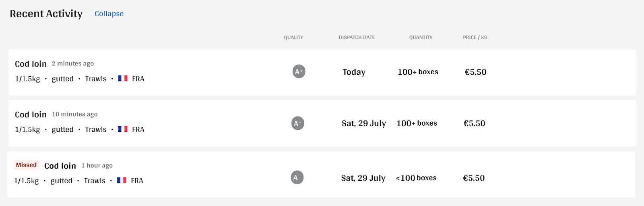Click Sat, 29 July in 10 minutes ago row
The image size is (644, 206).
click(364, 123)
